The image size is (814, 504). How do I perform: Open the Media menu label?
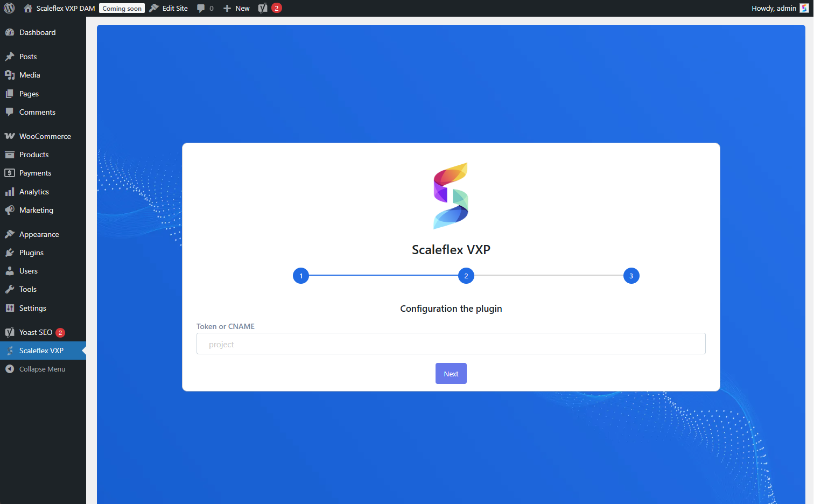pos(30,75)
